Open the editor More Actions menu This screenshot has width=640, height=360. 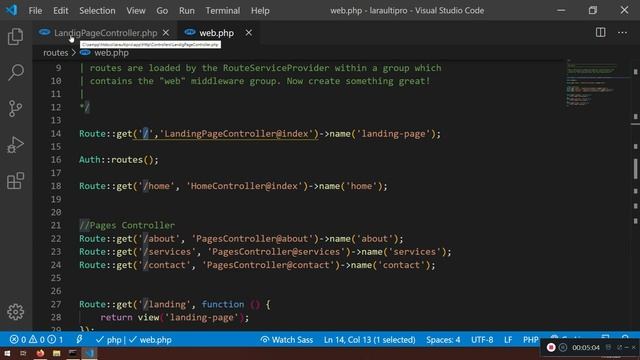622,32
